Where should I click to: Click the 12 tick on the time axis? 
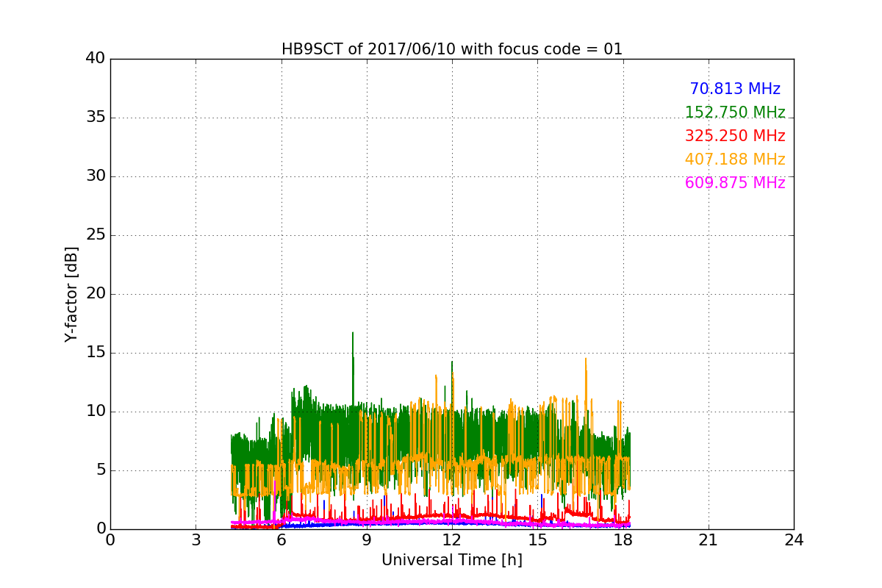[452, 540]
